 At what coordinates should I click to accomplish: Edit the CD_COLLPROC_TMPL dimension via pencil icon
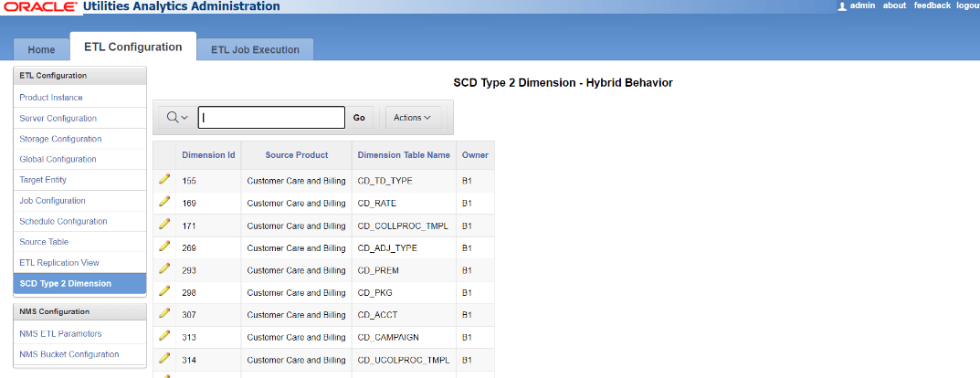(164, 225)
